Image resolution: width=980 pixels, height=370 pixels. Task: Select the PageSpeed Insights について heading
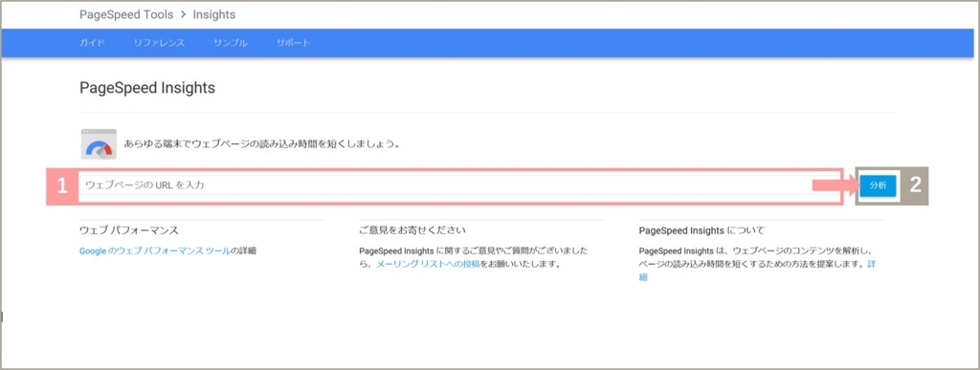pos(702,230)
